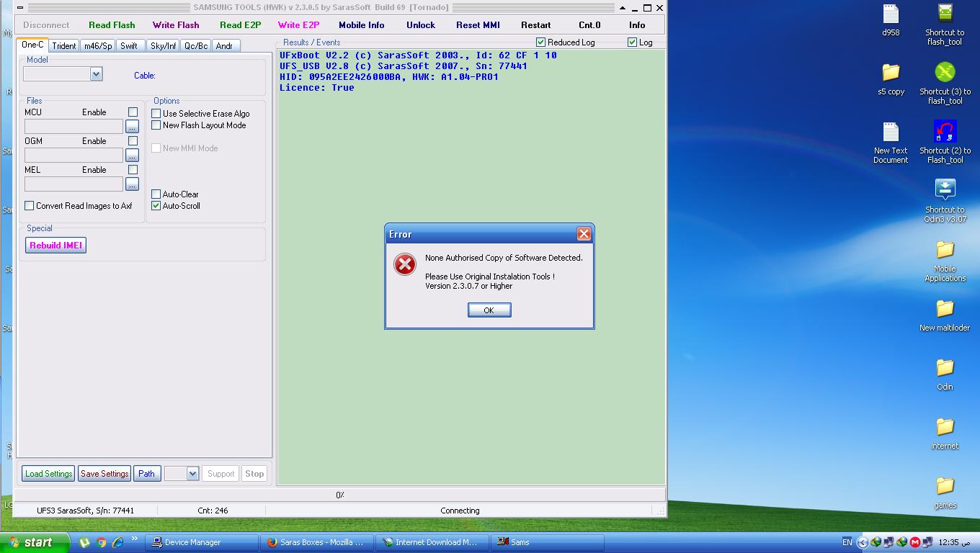Enable the MCU file checkbox

pos(133,112)
